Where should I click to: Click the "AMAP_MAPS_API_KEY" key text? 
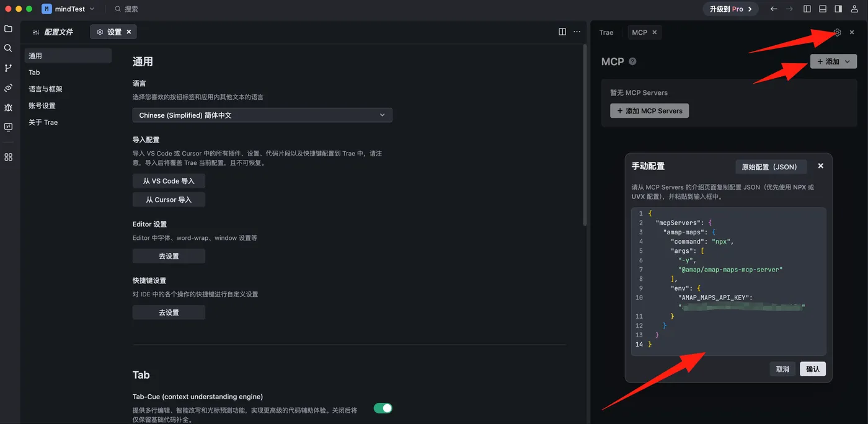click(714, 298)
